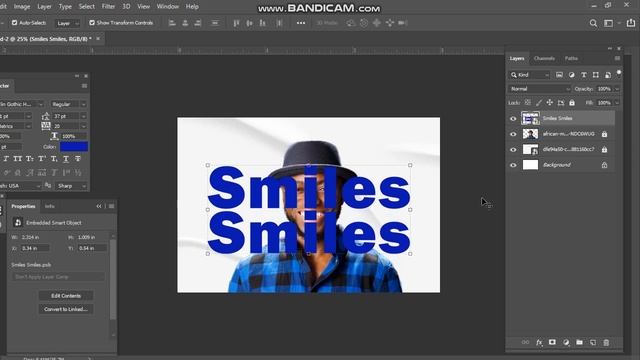Image resolution: width=640 pixels, height=360 pixels.
Task: Click the tracking value 20 field
Action: pyautogui.click(x=65, y=127)
